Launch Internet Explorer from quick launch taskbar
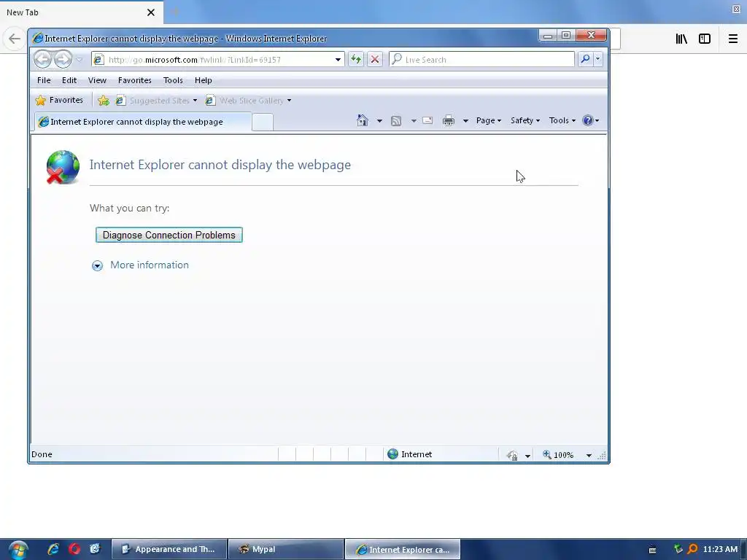Viewport: 747px width, 560px height. 53,549
